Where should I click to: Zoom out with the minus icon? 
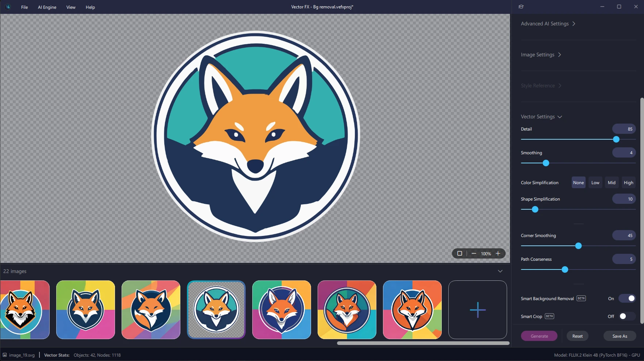[474, 253]
